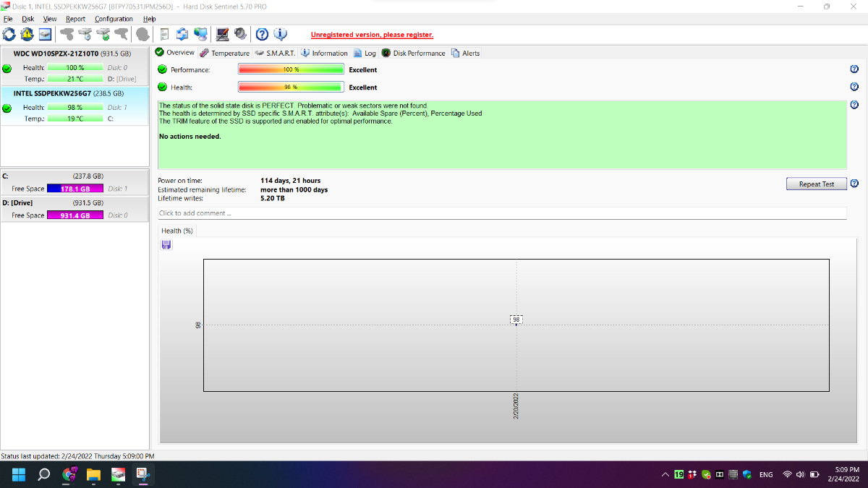Viewport: 868px width, 488px height.
Task: Click the laptop monitor configuration toolbar icon
Action: click(x=223, y=34)
